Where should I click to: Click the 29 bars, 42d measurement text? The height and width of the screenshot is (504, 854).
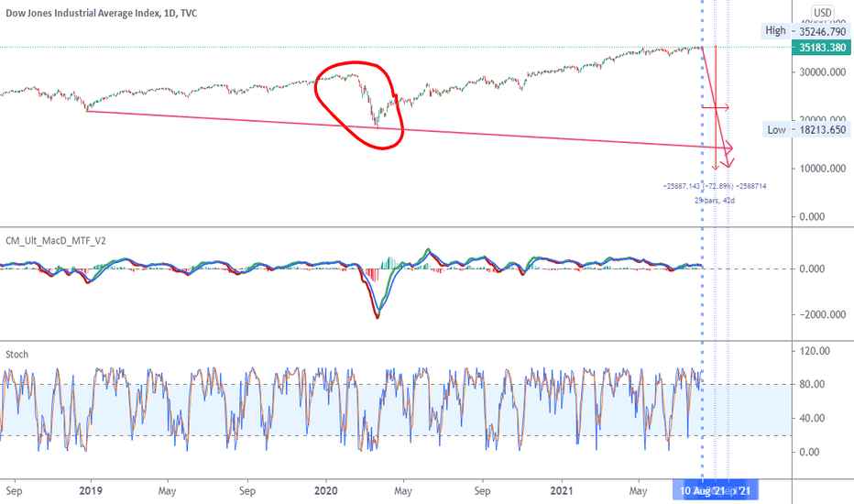pos(715,201)
